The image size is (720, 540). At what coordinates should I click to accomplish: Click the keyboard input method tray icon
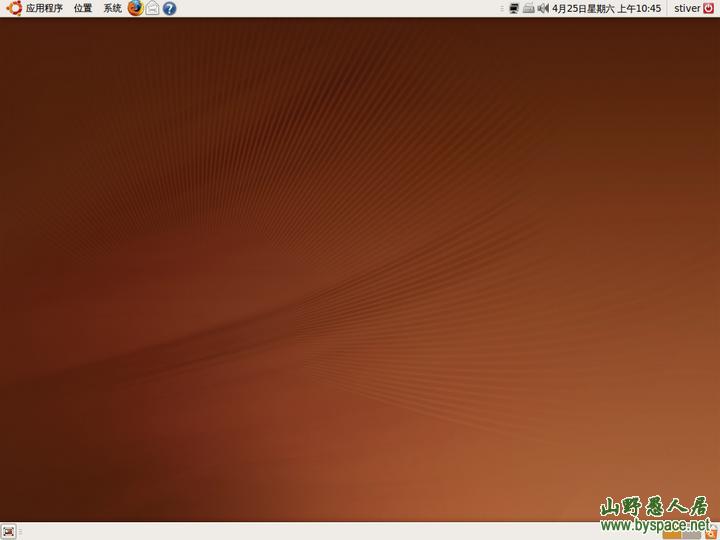[529, 8]
